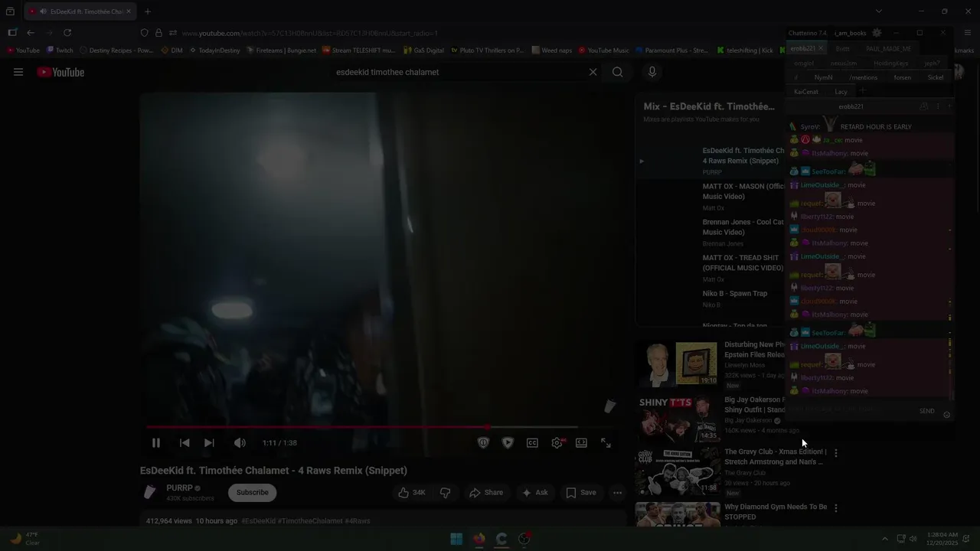
Task: Skip to the next video in player
Action: pos(209,442)
